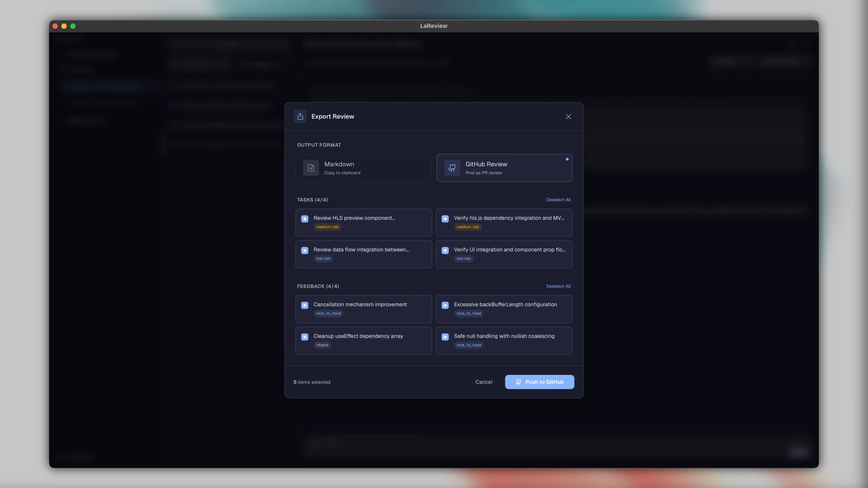Image resolution: width=868 pixels, height=488 pixels.
Task: Deselect the Review HLS preview component task
Action: [x=305, y=218]
